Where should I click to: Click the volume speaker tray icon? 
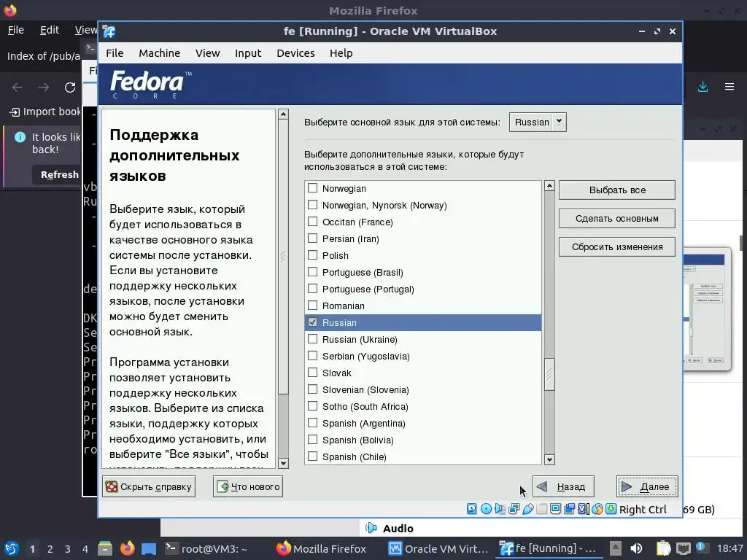[636, 548]
